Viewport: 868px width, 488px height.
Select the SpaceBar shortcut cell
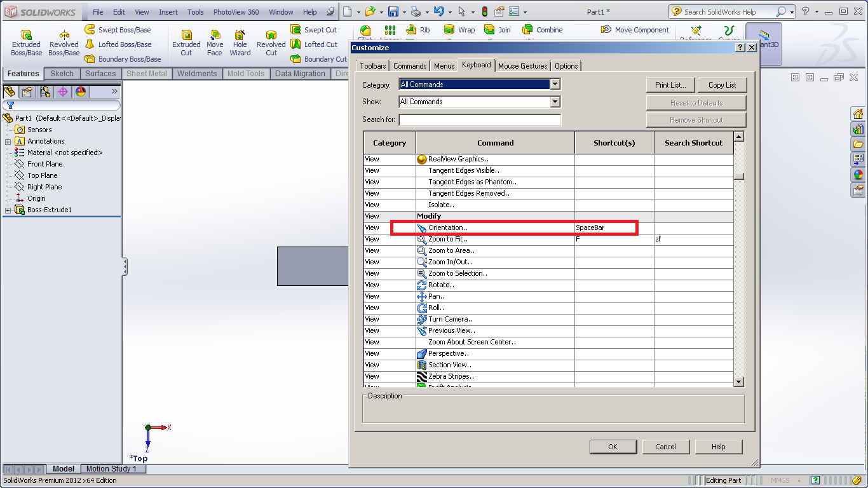pos(614,227)
